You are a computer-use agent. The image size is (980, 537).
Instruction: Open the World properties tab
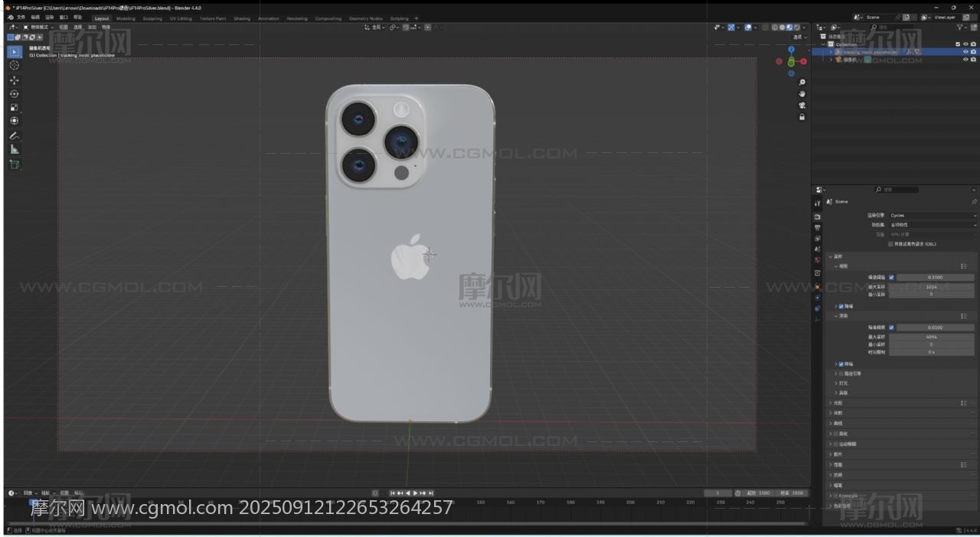[817, 260]
